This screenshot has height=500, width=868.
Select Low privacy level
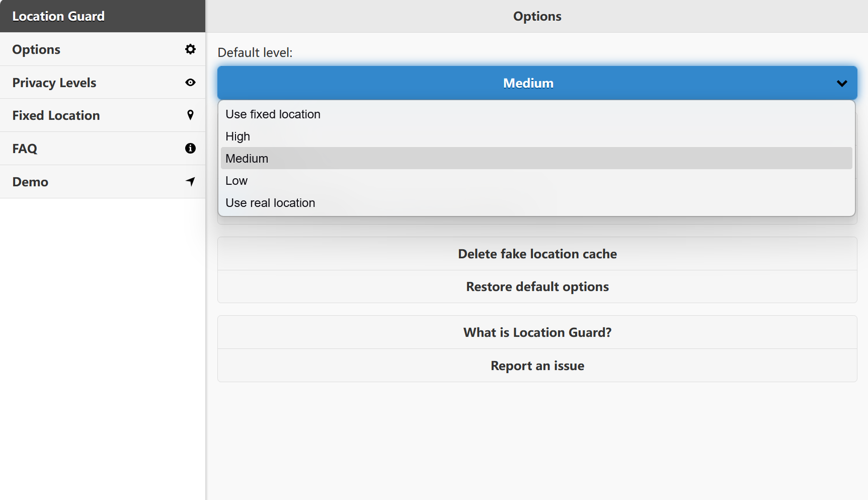pos(236,180)
